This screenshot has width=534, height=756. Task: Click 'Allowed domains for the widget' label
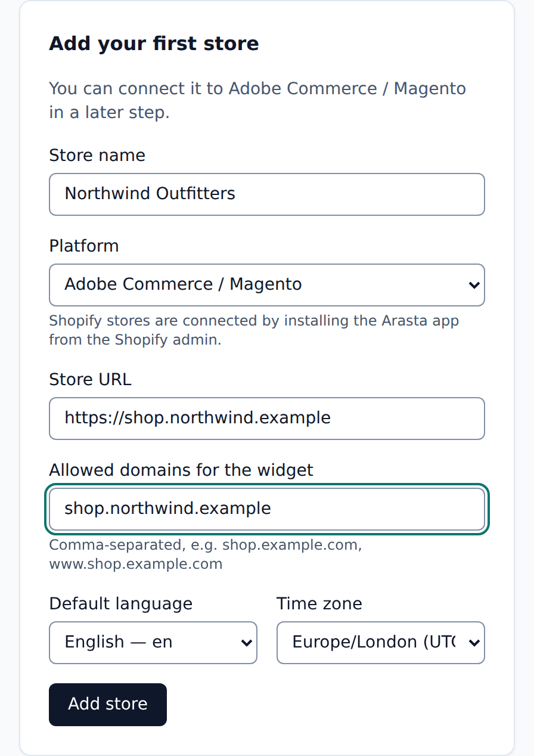tap(181, 470)
